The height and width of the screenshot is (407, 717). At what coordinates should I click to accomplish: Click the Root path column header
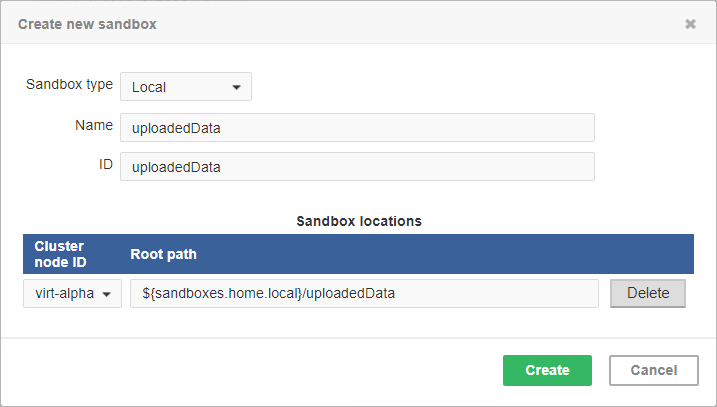pyautogui.click(x=164, y=254)
